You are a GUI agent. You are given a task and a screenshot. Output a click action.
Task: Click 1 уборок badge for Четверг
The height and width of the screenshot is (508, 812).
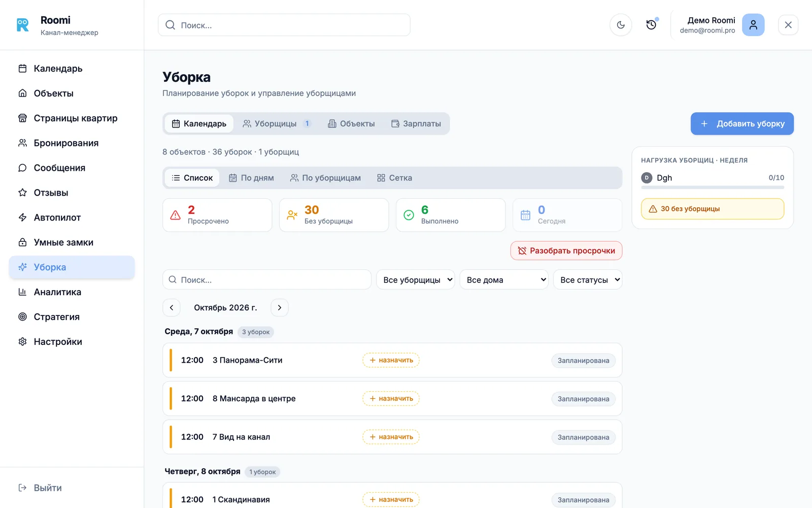pos(262,472)
